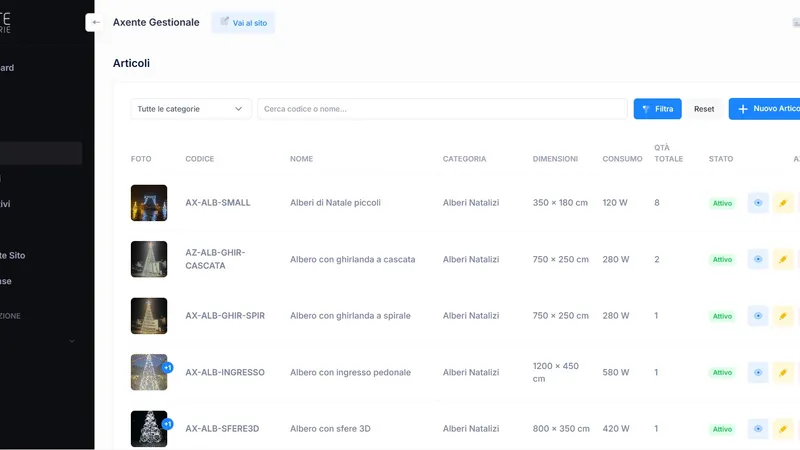View details of AX-ALB-SMALL article

click(758, 203)
